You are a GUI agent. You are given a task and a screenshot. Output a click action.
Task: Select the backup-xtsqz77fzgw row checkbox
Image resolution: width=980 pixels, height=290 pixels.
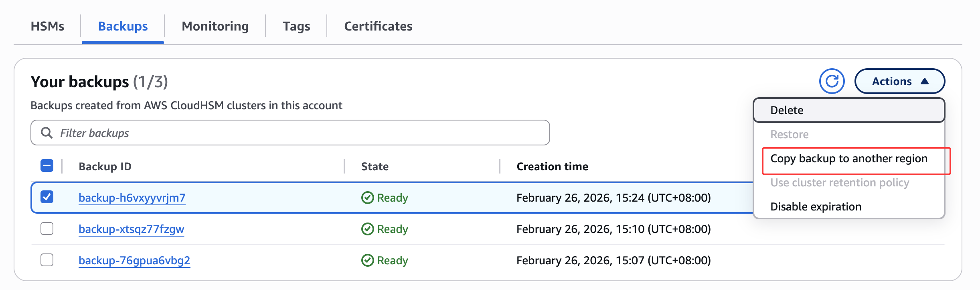point(47,229)
